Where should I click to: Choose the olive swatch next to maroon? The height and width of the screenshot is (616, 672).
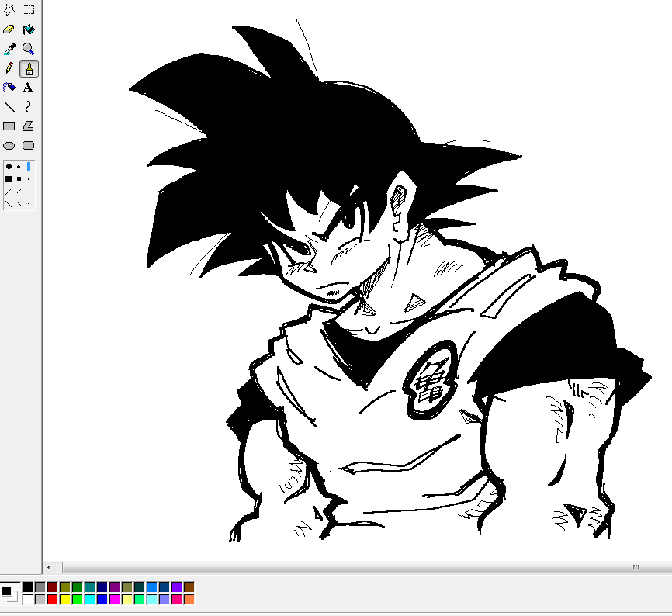(64, 587)
